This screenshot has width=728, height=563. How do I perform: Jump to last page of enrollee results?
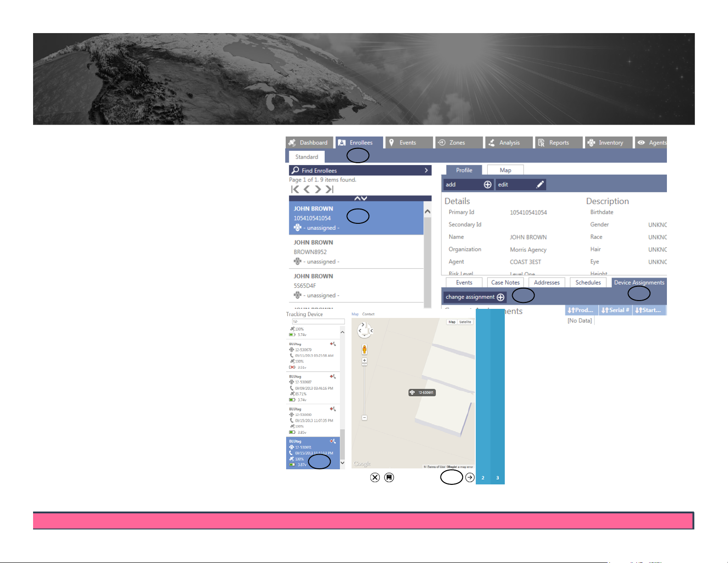coord(329,189)
